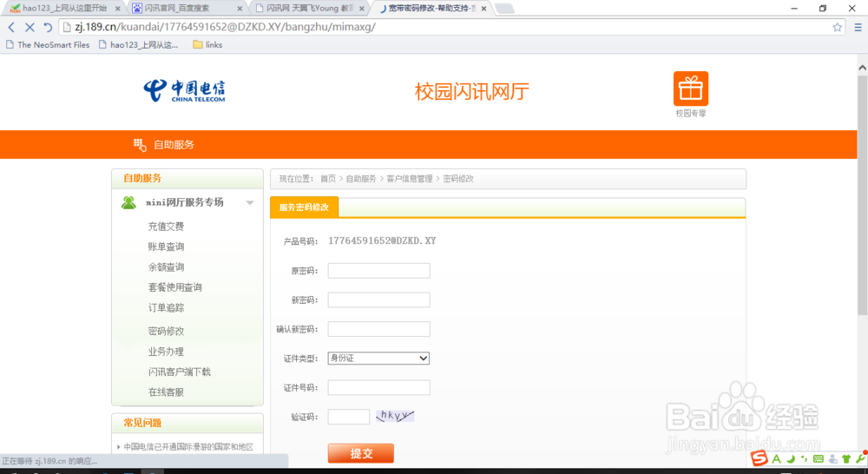Click the 自助服务 grid icon in orange bar
Viewport: 868px width, 474px height.
(x=140, y=144)
